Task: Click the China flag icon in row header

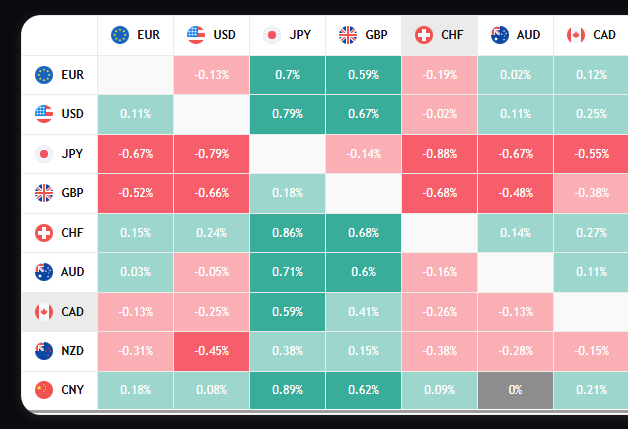Action: [43, 390]
